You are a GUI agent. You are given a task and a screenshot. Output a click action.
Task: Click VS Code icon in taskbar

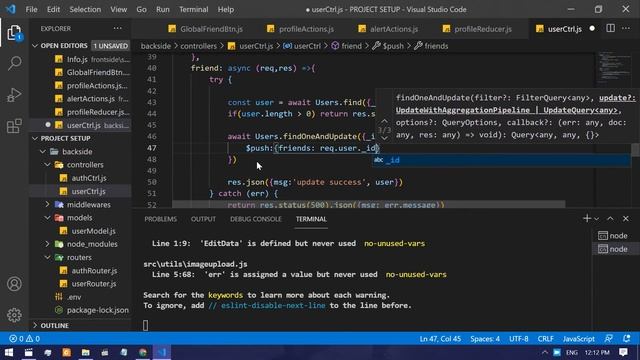(162, 352)
